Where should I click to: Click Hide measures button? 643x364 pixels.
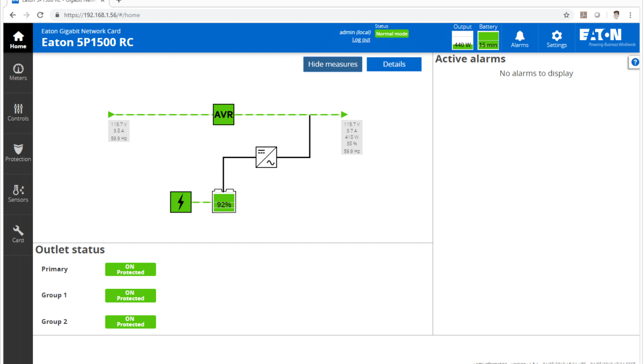click(x=332, y=64)
